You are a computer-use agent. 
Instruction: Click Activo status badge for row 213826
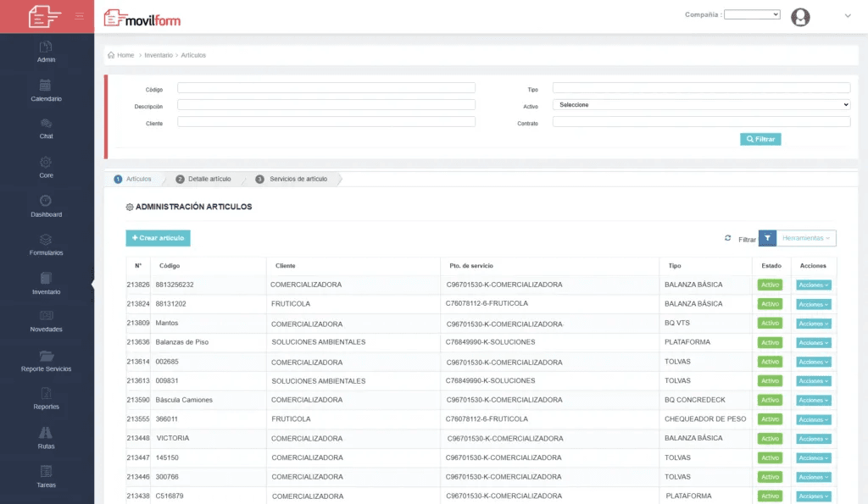(x=770, y=285)
